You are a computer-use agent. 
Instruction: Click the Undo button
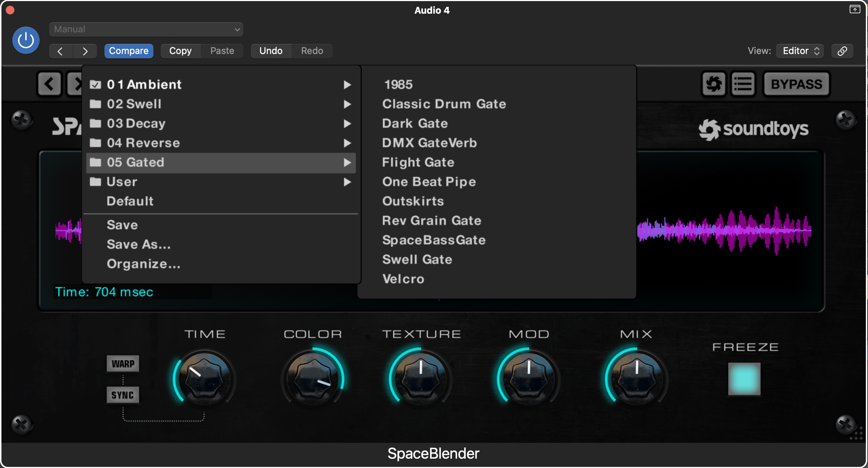[271, 51]
